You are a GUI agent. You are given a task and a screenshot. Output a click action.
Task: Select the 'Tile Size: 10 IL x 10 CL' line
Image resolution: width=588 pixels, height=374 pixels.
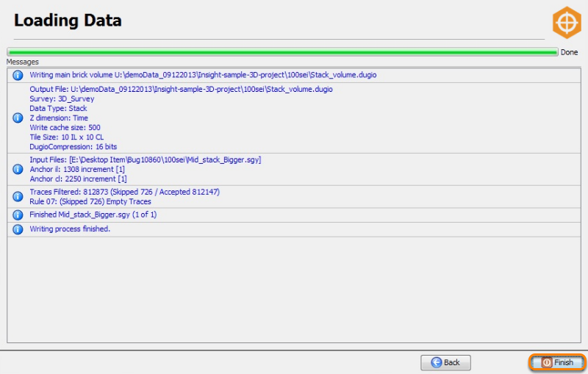pyautogui.click(x=67, y=137)
